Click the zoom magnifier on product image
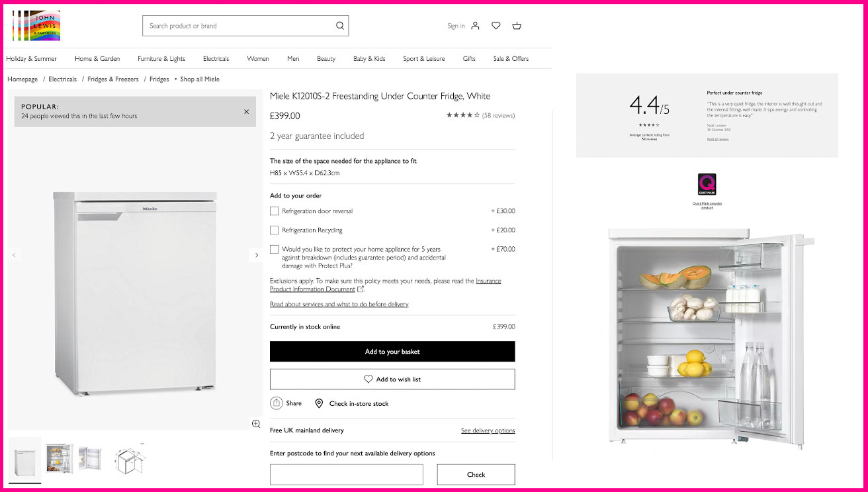The width and height of the screenshot is (868, 492). 256,423
